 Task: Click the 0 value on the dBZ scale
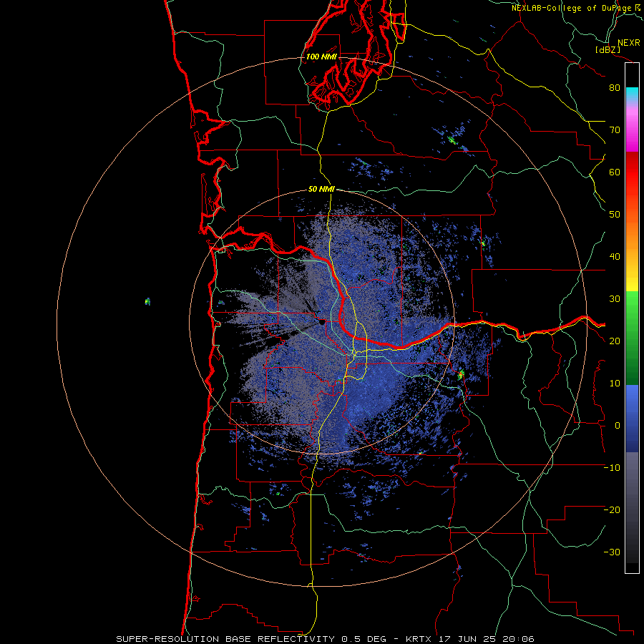pos(618,426)
